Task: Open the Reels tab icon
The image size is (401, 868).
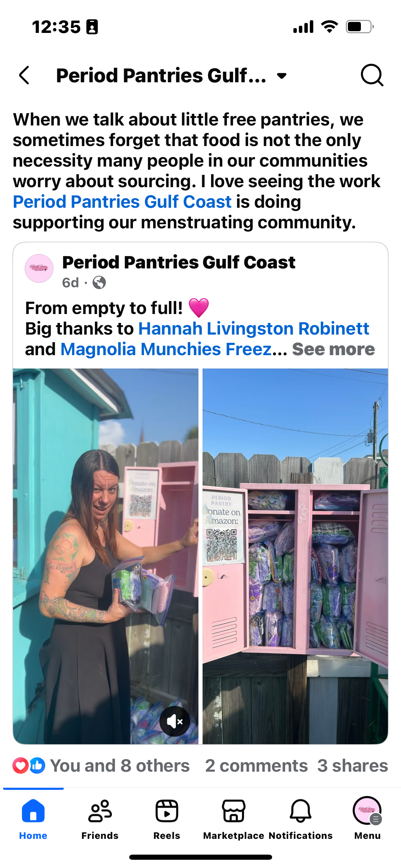Action: click(x=167, y=811)
